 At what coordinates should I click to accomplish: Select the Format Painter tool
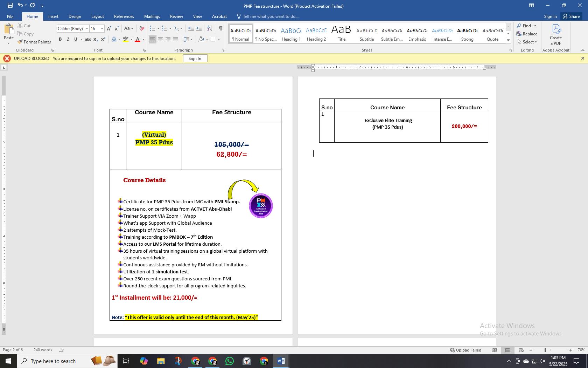[34, 42]
